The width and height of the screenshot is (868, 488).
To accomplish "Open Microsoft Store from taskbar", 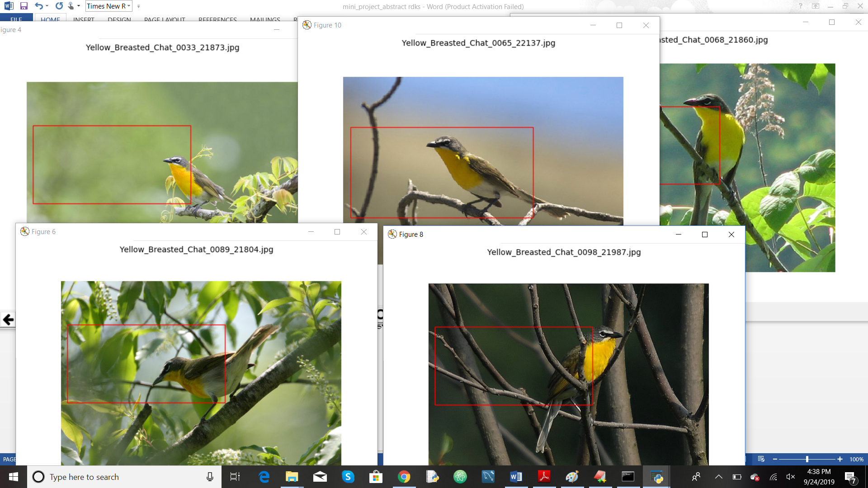I will [376, 477].
